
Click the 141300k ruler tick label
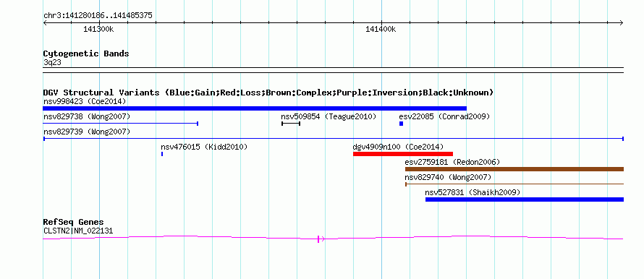[x=98, y=29]
